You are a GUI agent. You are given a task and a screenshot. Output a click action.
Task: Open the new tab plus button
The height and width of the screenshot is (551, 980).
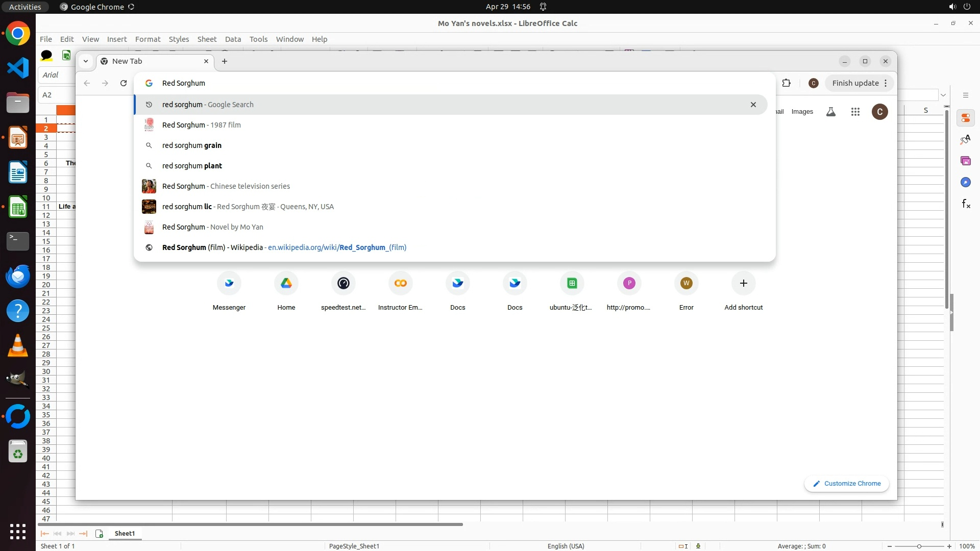coord(225,61)
